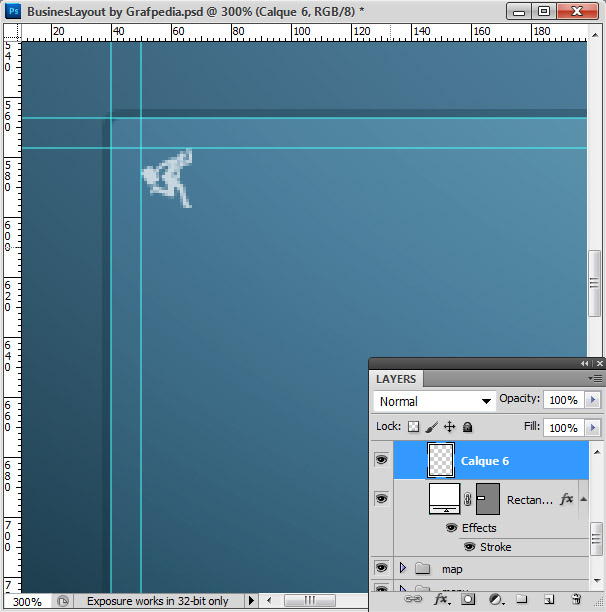Minimize the Photoshop document window

519,12
